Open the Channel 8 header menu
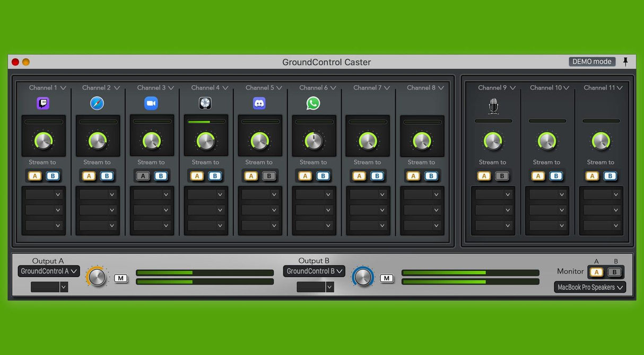 pos(425,87)
